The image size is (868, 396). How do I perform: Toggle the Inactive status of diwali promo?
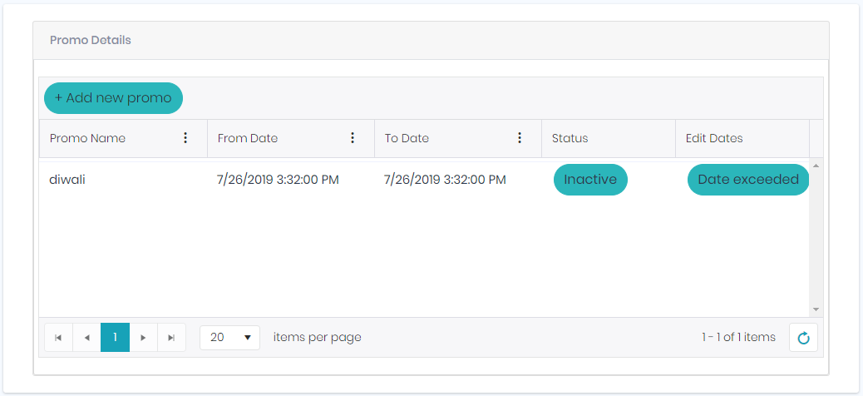pyautogui.click(x=590, y=180)
